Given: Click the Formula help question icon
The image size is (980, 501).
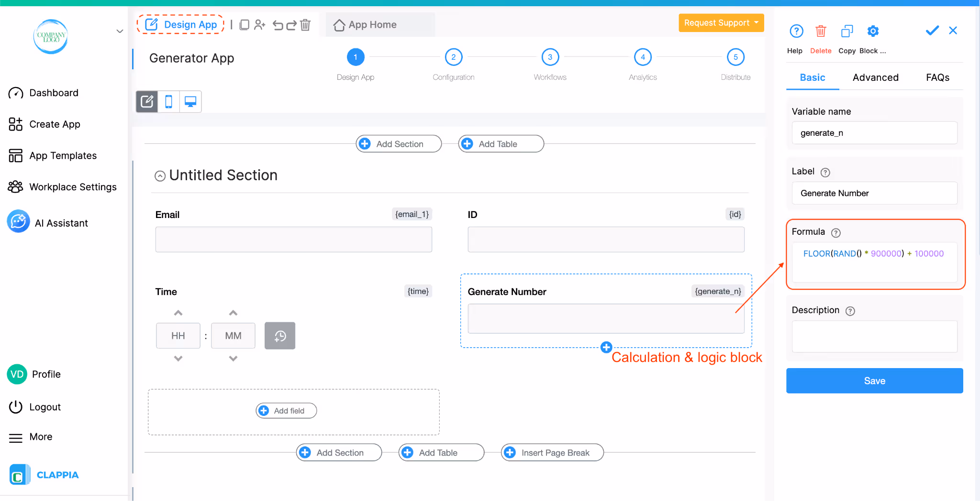Looking at the screenshot, I should coord(836,233).
